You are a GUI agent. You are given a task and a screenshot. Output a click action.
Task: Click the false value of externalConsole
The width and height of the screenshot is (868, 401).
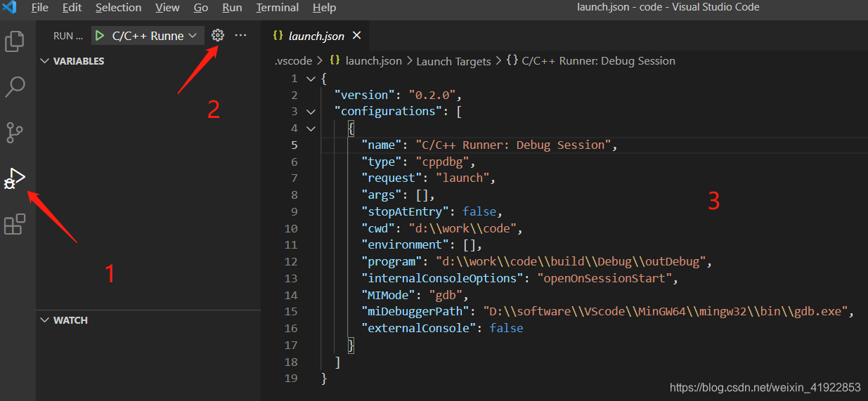click(506, 329)
